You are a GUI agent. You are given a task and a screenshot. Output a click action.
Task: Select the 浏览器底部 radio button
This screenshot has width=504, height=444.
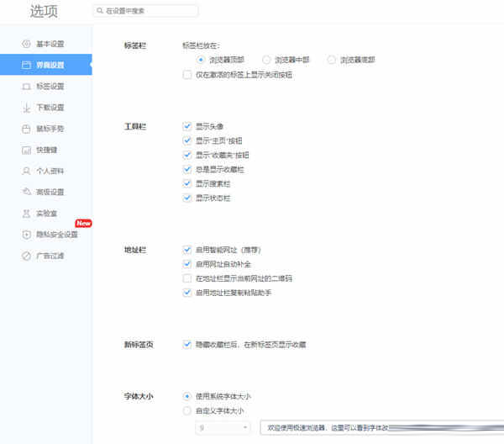click(x=332, y=60)
